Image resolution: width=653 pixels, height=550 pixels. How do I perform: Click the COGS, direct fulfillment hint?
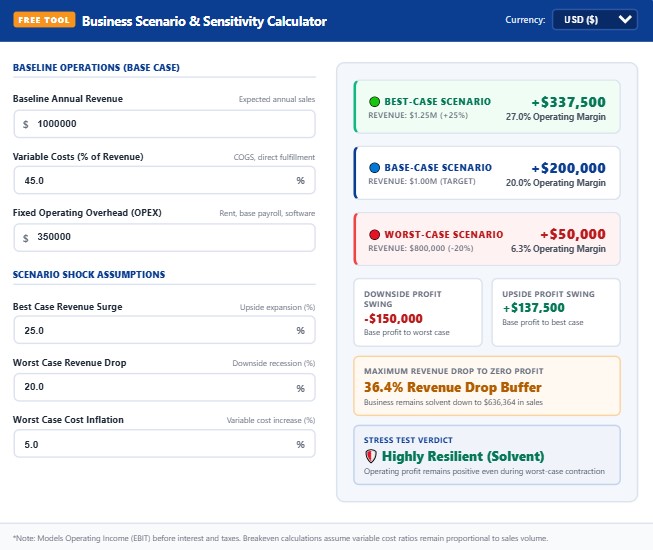tap(274, 157)
